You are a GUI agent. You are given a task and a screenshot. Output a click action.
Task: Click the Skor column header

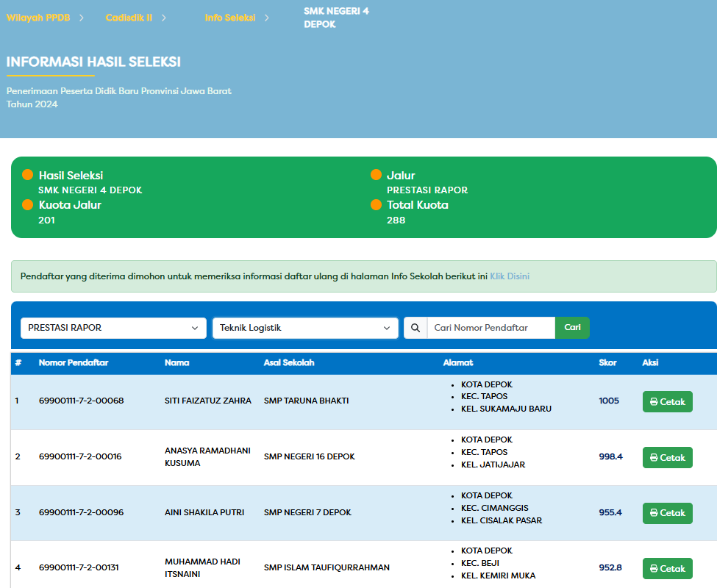click(x=607, y=363)
